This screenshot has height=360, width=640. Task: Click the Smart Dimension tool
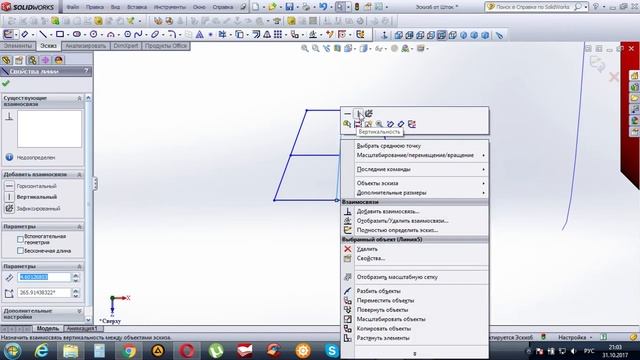(24, 35)
